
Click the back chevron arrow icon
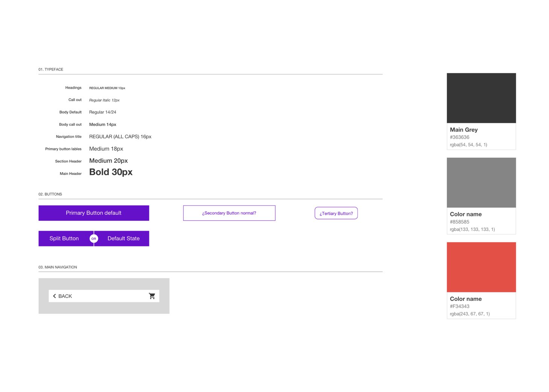click(55, 296)
